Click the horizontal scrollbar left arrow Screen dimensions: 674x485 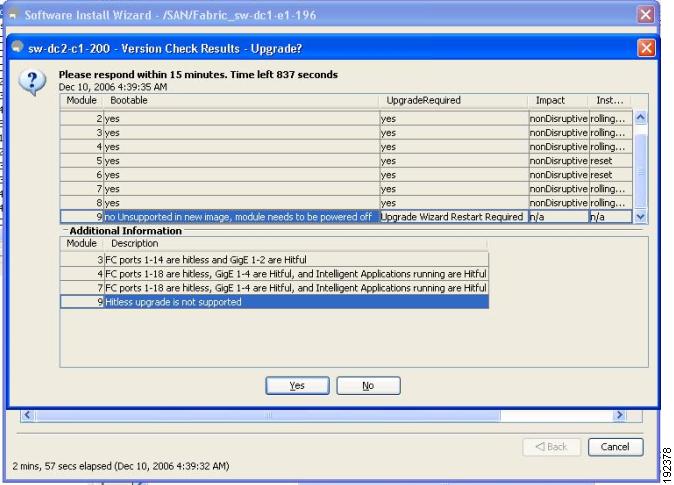pos(27,415)
